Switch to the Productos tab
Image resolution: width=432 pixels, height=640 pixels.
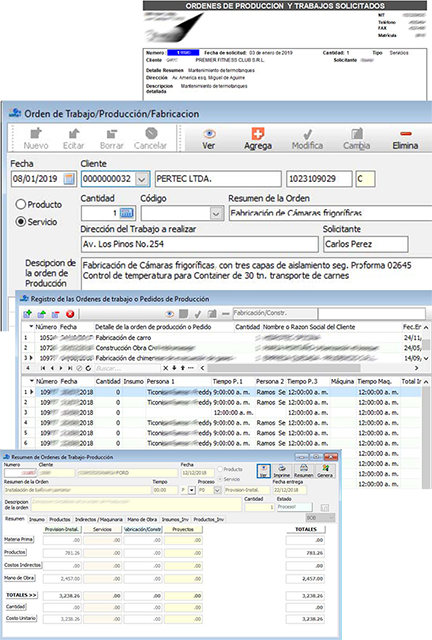pos(60,519)
